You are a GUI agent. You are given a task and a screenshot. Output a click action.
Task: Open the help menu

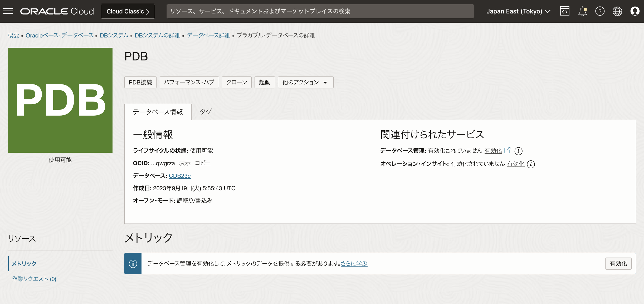[x=600, y=11]
